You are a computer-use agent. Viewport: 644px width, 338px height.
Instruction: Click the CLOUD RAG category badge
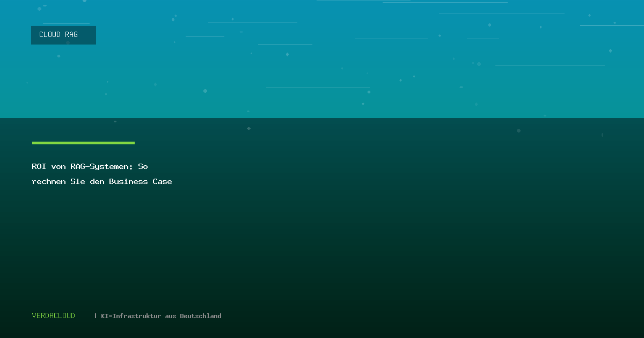point(63,35)
